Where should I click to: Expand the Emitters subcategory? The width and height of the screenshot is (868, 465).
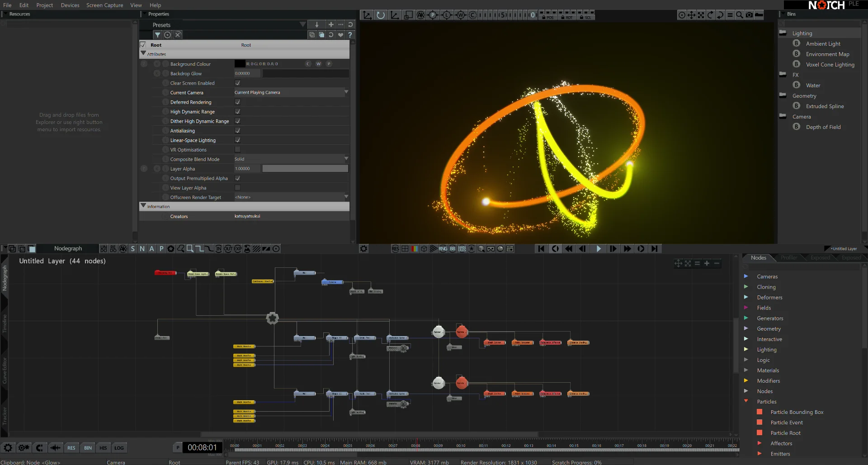coord(759,454)
